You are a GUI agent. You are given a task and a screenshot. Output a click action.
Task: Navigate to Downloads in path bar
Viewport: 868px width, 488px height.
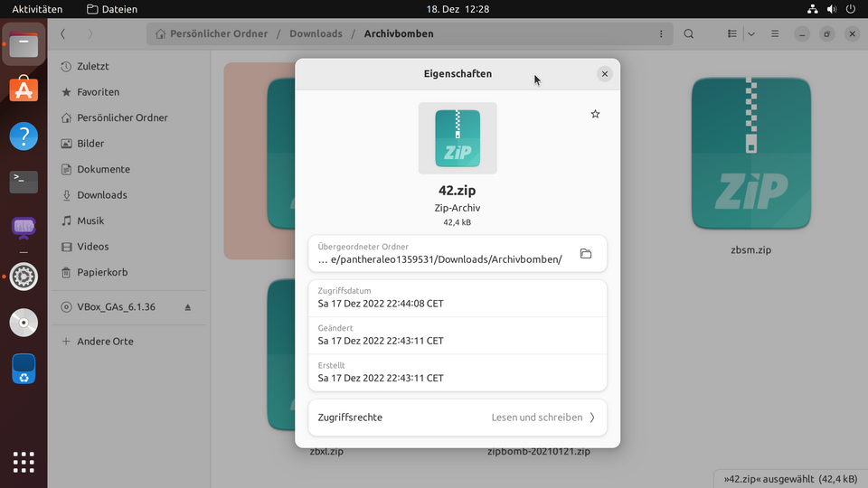tap(316, 34)
